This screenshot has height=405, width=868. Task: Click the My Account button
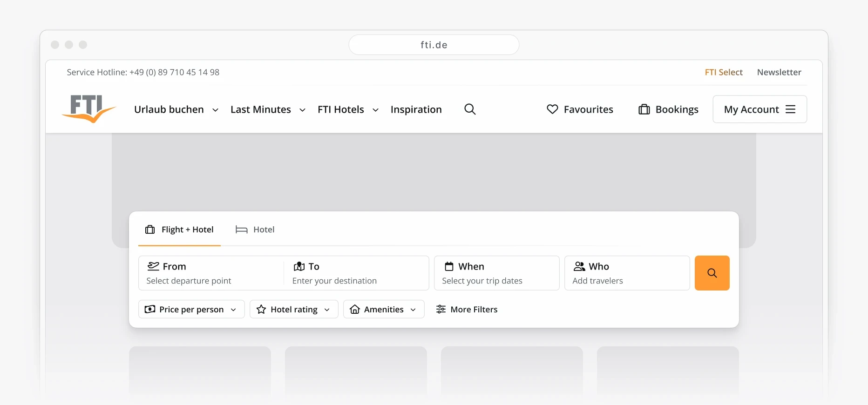tap(760, 109)
